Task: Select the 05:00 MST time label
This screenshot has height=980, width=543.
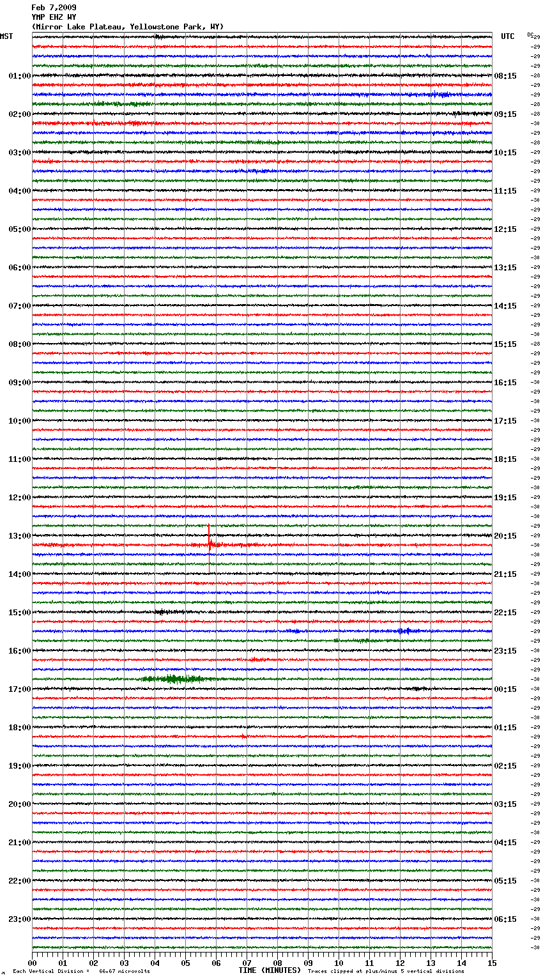Action: coord(20,229)
